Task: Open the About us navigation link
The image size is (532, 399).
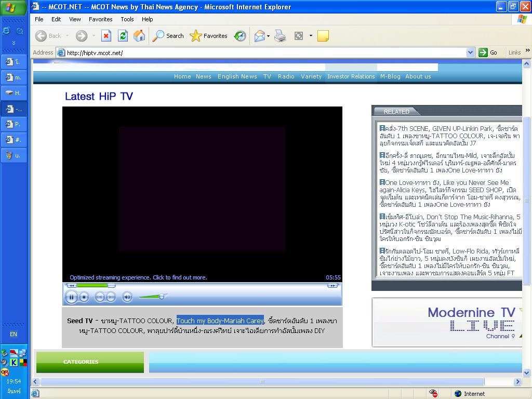Action: (418, 76)
